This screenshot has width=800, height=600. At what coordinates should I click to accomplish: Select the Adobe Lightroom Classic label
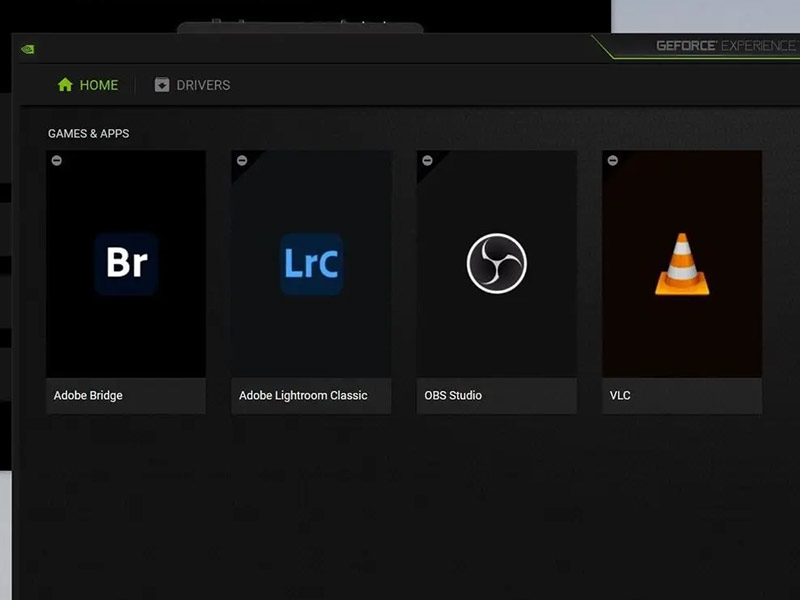[303, 395]
